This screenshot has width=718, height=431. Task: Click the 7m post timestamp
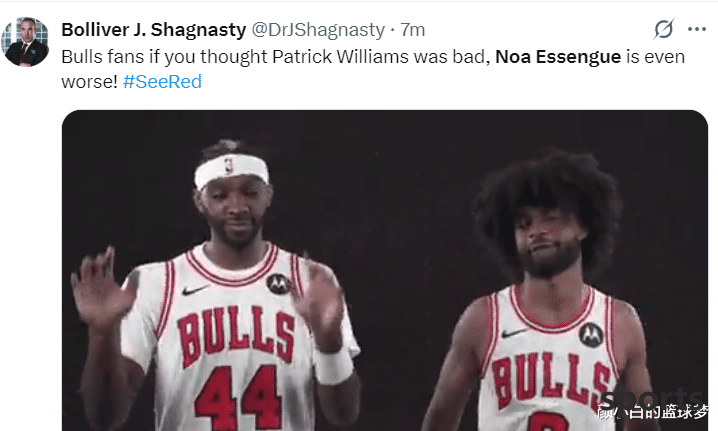413,30
